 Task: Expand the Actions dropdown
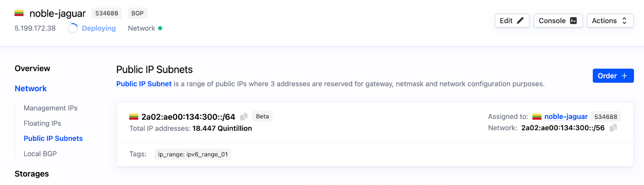[x=610, y=21]
